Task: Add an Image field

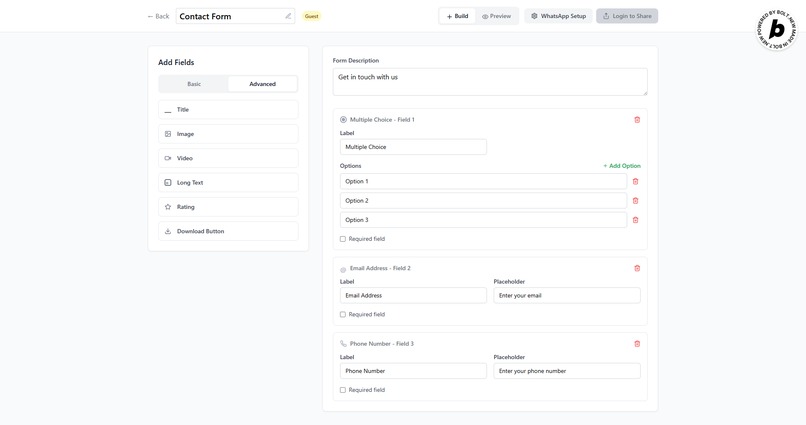Action: point(228,134)
